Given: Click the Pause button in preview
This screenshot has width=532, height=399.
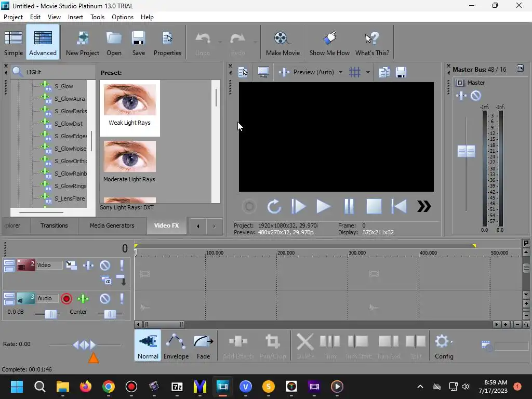Looking at the screenshot, I should point(349,206).
